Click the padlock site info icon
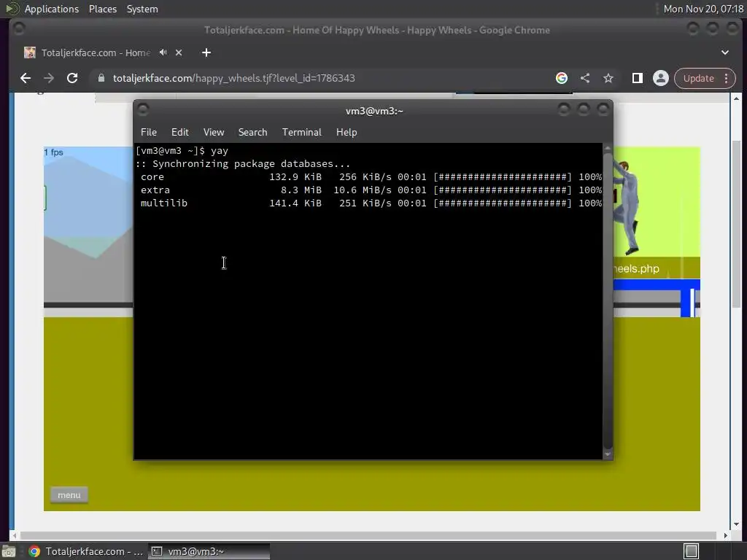This screenshot has width=747, height=560. pyautogui.click(x=101, y=78)
